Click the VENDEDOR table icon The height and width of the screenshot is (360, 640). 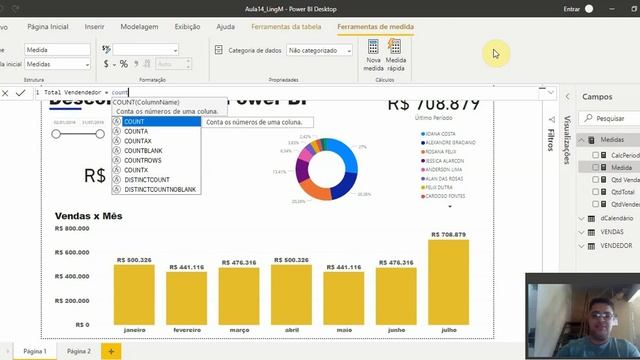point(591,246)
